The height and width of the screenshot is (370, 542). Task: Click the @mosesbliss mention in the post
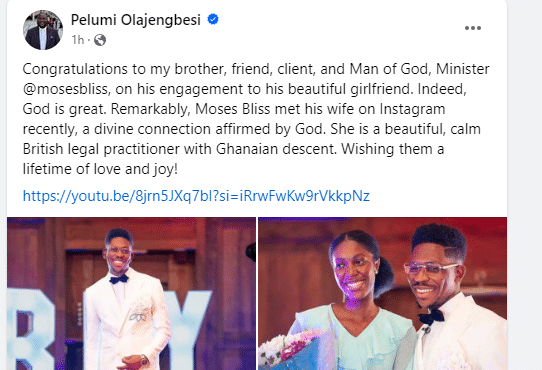click(x=65, y=89)
